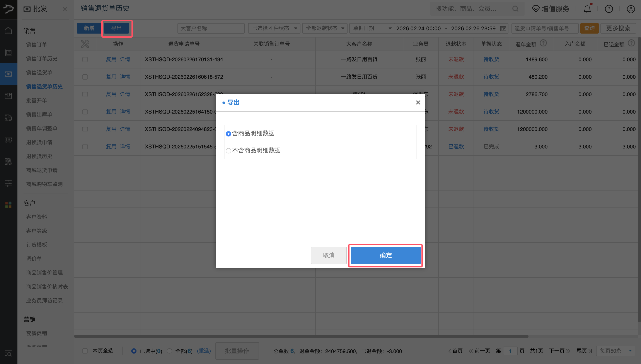Viewport: 641px width, 364px height.
Task: Open the help question-mark icon
Action: pyautogui.click(x=609, y=9)
